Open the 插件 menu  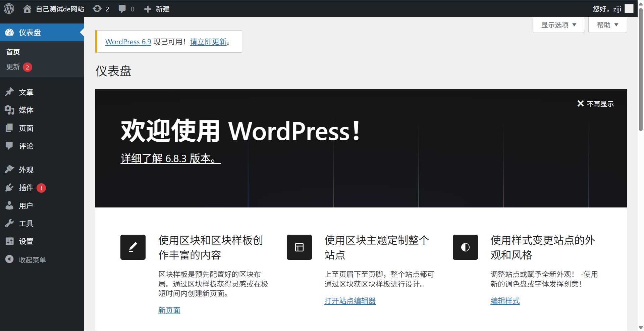(x=42, y=188)
